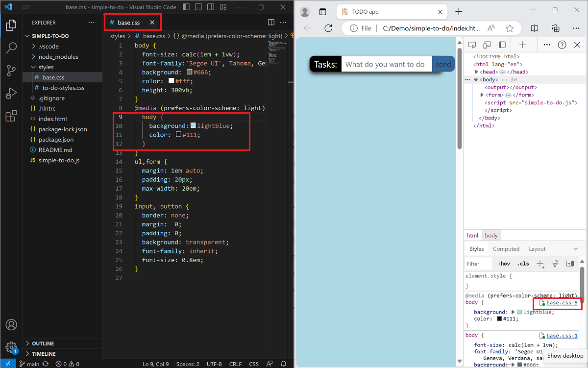Toggle .cls element classes editor
The width and height of the screenshot is (588, 368).
tap(523, 263)
